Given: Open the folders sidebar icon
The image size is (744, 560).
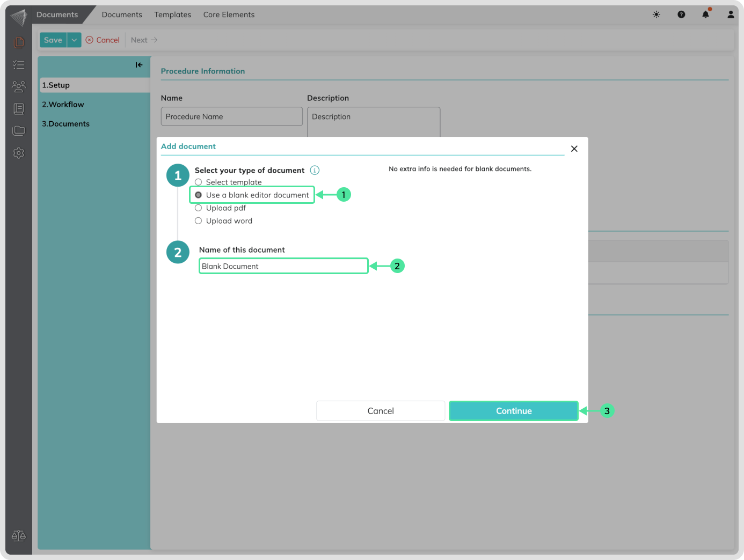Looking at the screenshot, I should (x=19, y=130).
